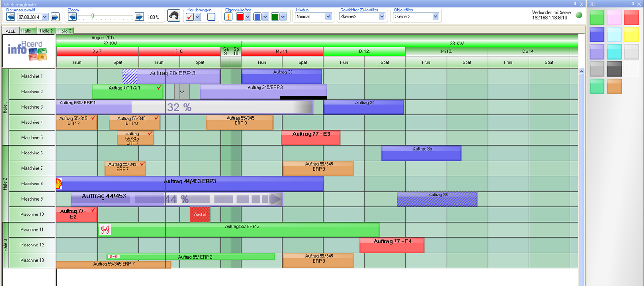The height and width of the screenshot is (286, 644).
Task: Click the zoom-in arrow in the Zoom section
Action: coord(139,16)
